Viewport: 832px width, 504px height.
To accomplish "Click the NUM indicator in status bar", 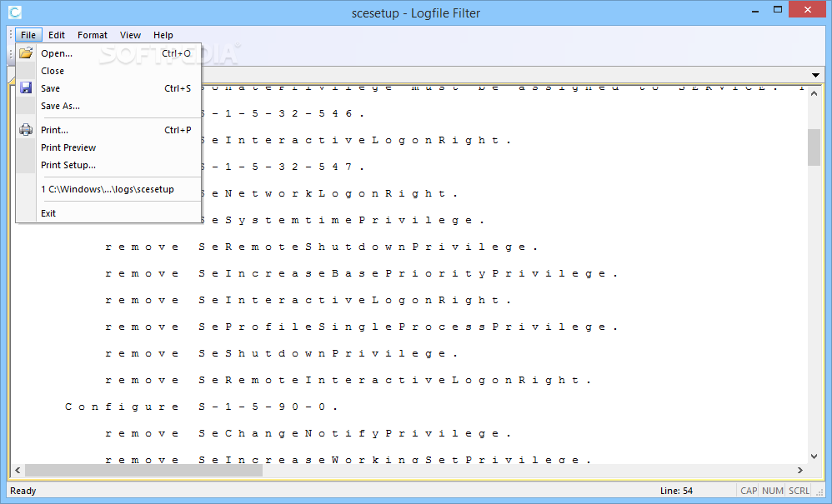I will [773, 491].
